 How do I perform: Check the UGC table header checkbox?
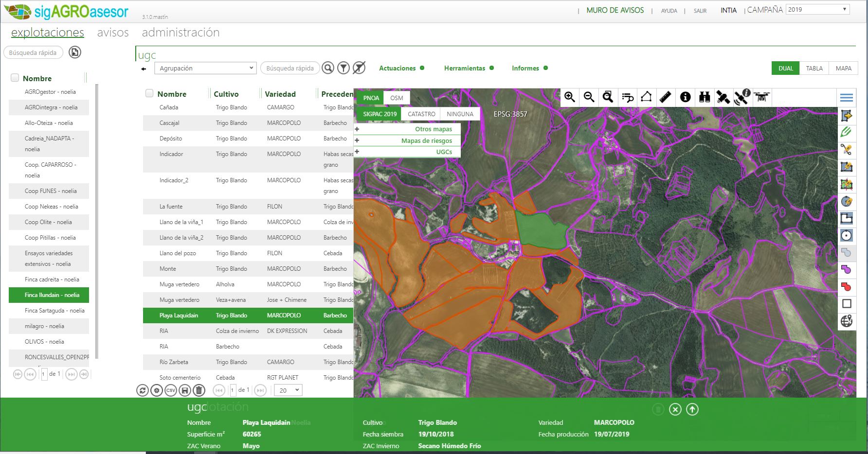(149, 94)
